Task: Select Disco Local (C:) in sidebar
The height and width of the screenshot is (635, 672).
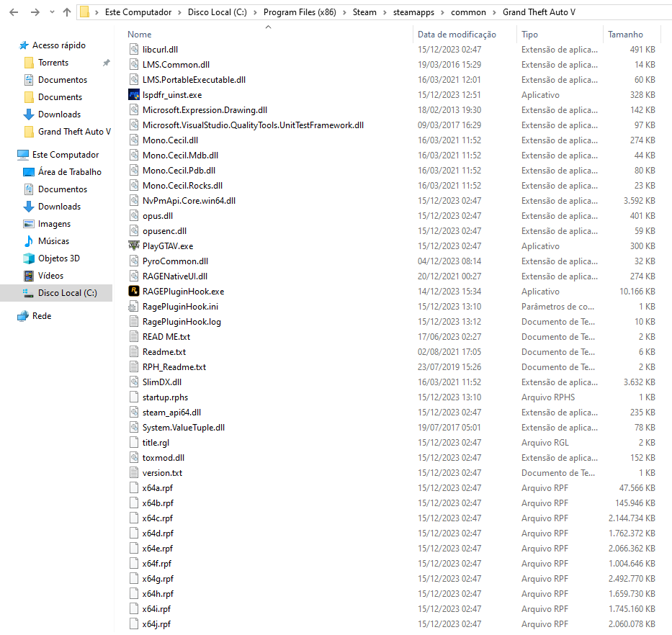Action: pos(67,292)
